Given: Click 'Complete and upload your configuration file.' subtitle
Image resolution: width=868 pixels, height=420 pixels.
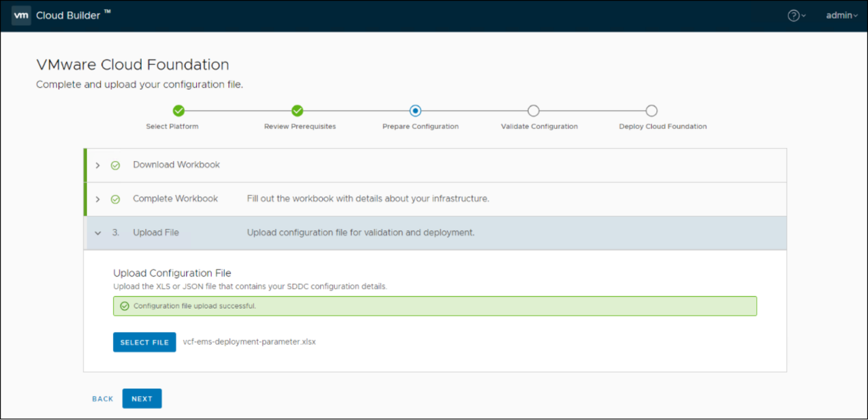Looking at the screenshot, I should coord(139,85).
